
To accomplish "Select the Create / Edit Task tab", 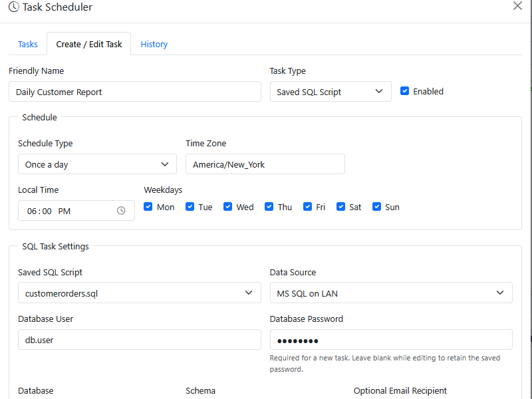I will click(89, 44).
